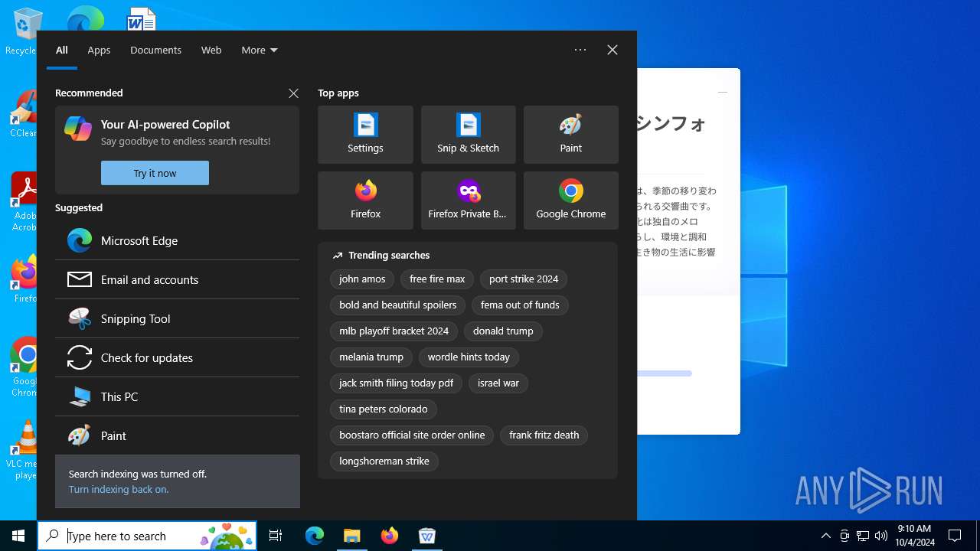Open Settings from Top apps
This screenshot has width=980, height=551.
365,135
